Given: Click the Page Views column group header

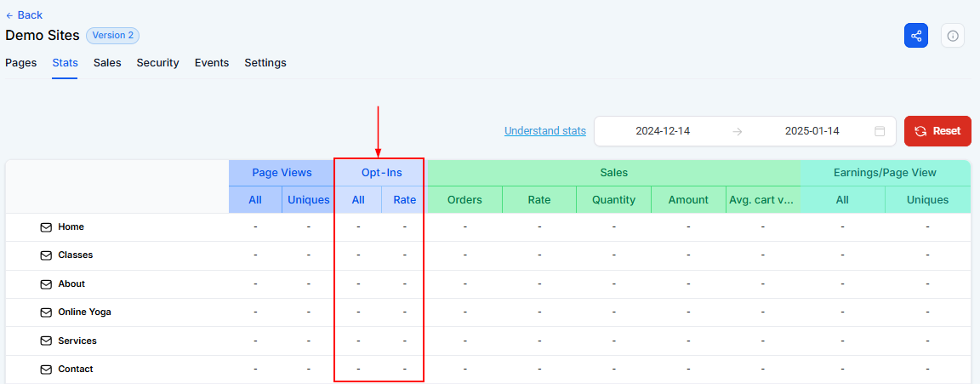Looking at the screenshot, I should point(282,173).
